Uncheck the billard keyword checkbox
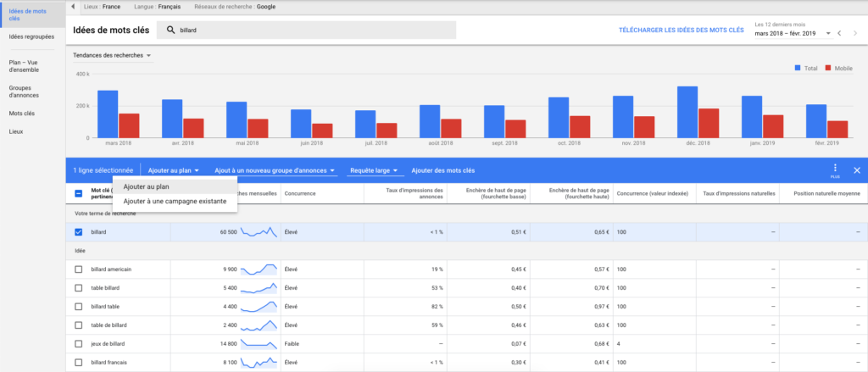868x372 pixels. pyautogui.click(x=78, y=232)
